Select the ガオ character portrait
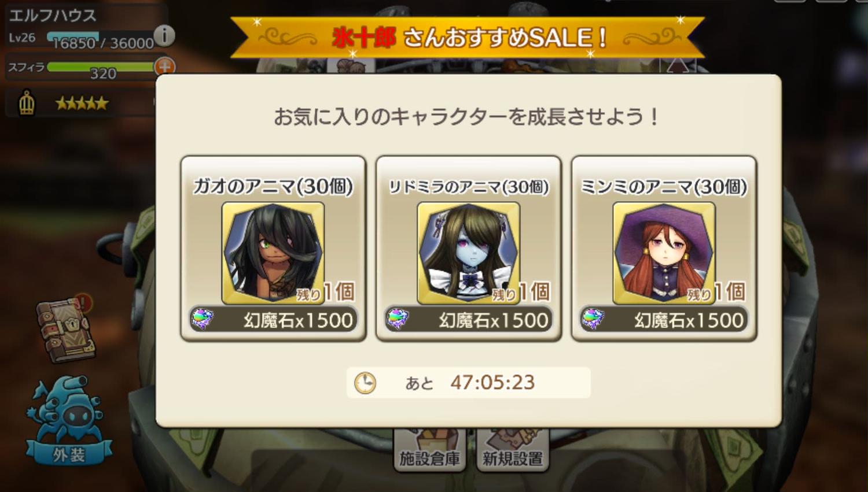The image size is (868, 492). (273, 253)
